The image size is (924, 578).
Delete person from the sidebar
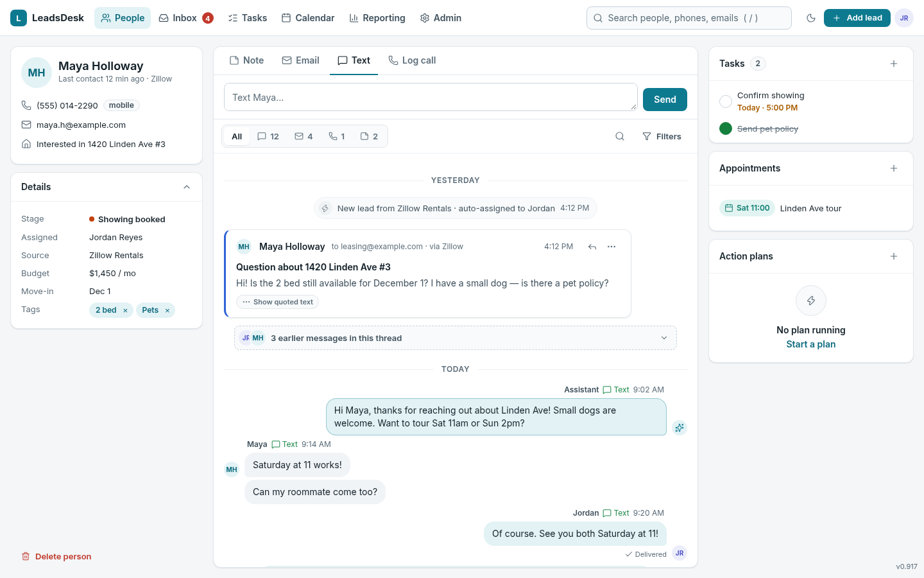pos(56,557)
